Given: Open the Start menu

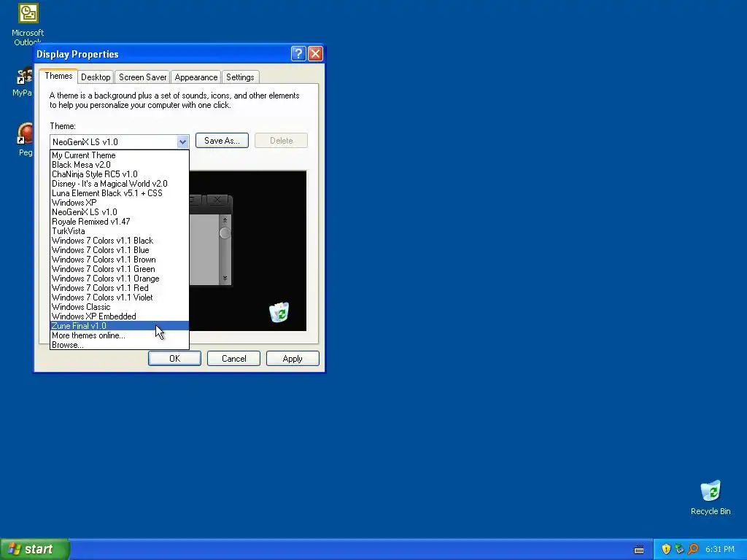Looking at the screenshot, I should click(x=35, y=549).
